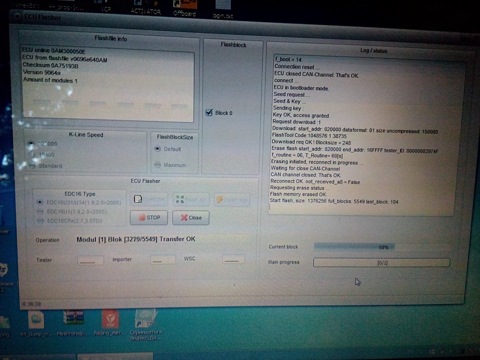Image resolution: width=480 pixels, height=360 pixels.
Task: Select Maximum FlashBlockSize radio button
Action: pos(158,165)
